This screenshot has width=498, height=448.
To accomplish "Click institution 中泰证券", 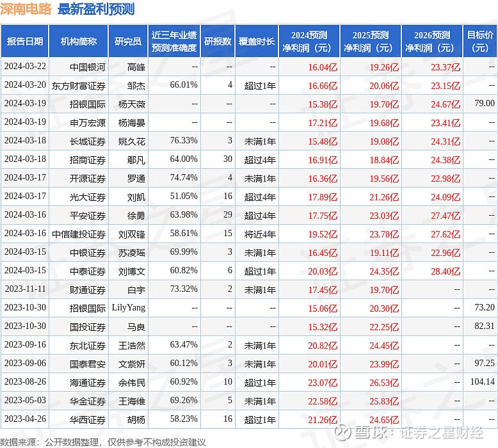I will pos(87,271).
